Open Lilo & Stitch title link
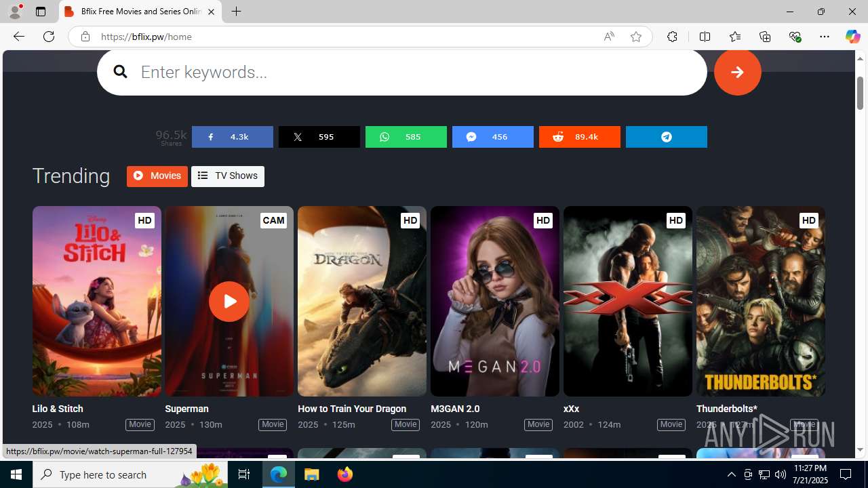This screenshot has width=868, height=488. click(x=58, y=409)
